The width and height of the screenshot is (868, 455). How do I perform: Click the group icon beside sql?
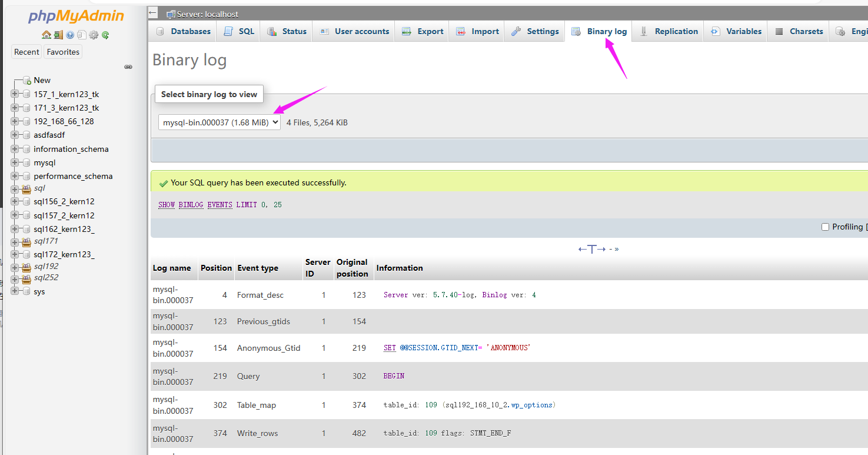26,189
